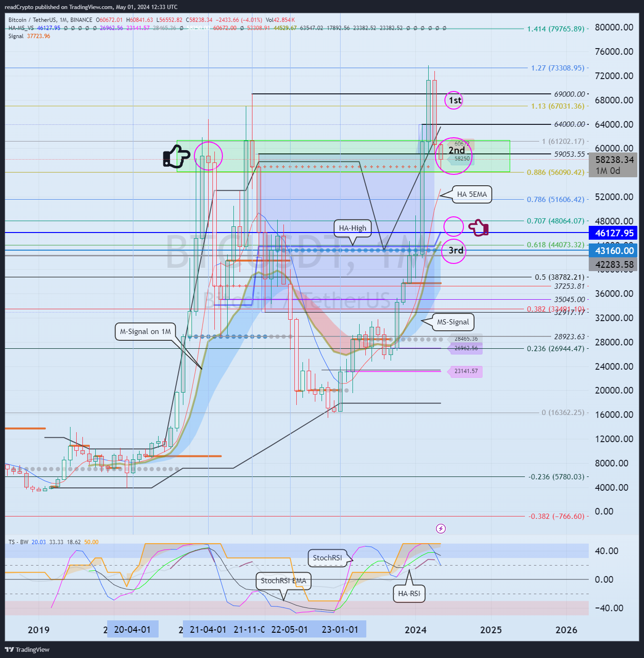Screen dimensions: 644x658
Task: Click the 2026 label on time axis
Action: 566,630
